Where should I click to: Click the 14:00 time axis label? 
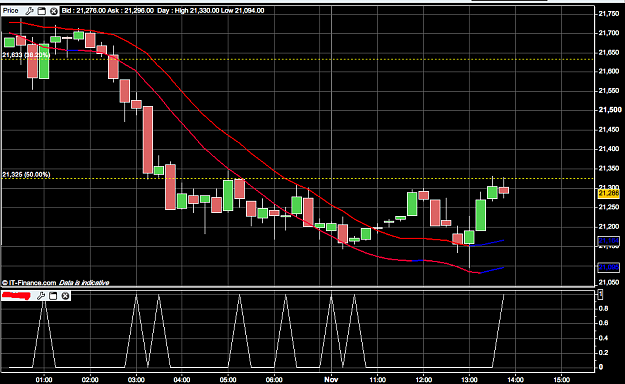(x=515, y=380)
